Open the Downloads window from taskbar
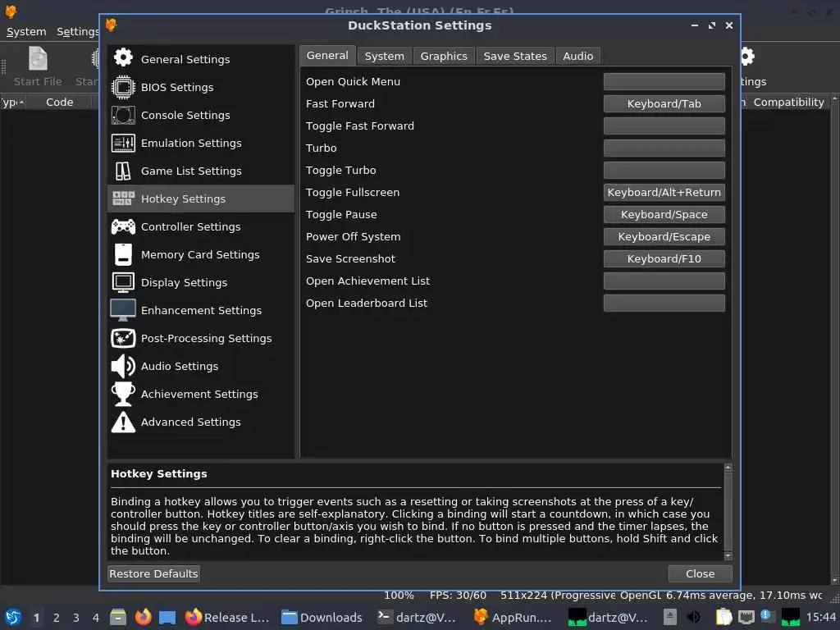The height and width of the screenshot is (630, 840). 322,617
